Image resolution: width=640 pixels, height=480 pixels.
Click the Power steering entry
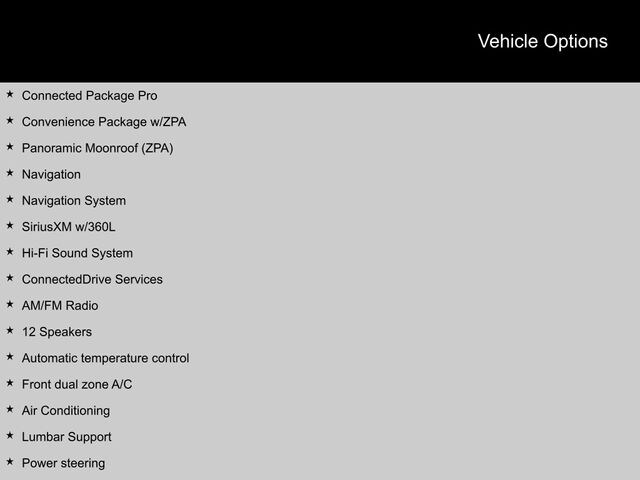pyautogui.click(x=63, y=463)
